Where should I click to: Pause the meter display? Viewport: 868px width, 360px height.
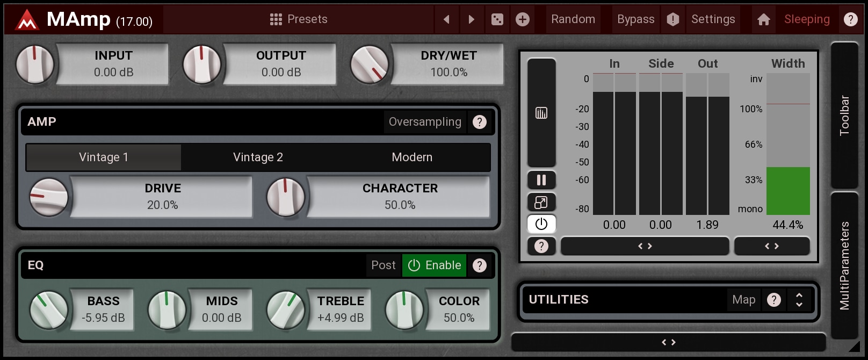click(x=541, y=180)
